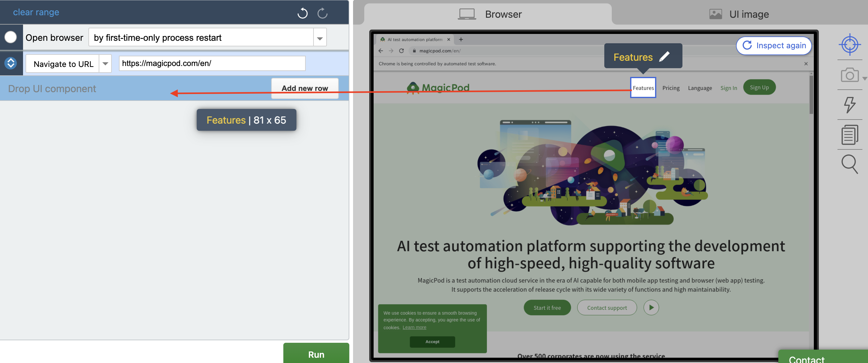This screenshot has width=868, height=363.
Task: Select the crosshair element inspector icon
Action: coord(849,44)
